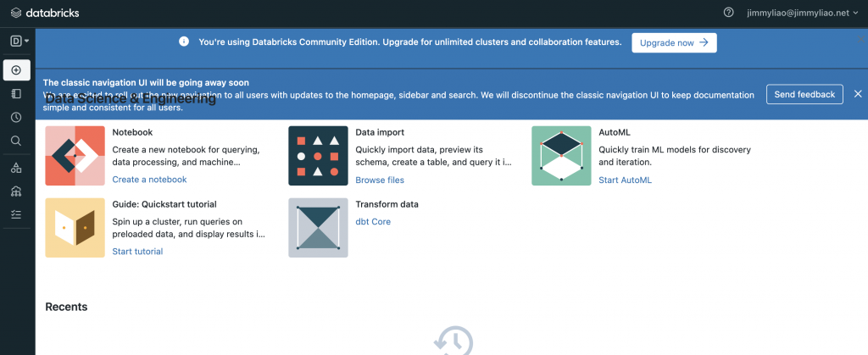Screen dimensions: 868x355
Task: Open the Compute clusters icon in sidebar
Action: (16, 191)
